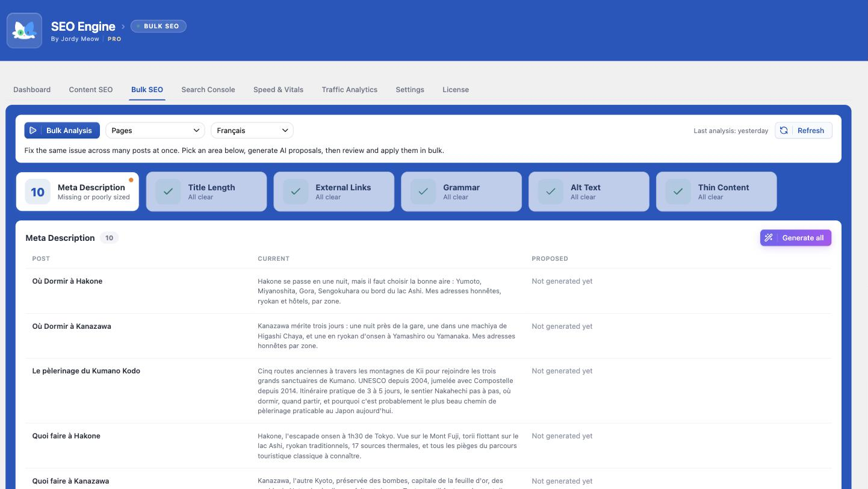Switch to Traffic Analytics tab
This screenshot has height=489, width=868.
pos(350,90)
